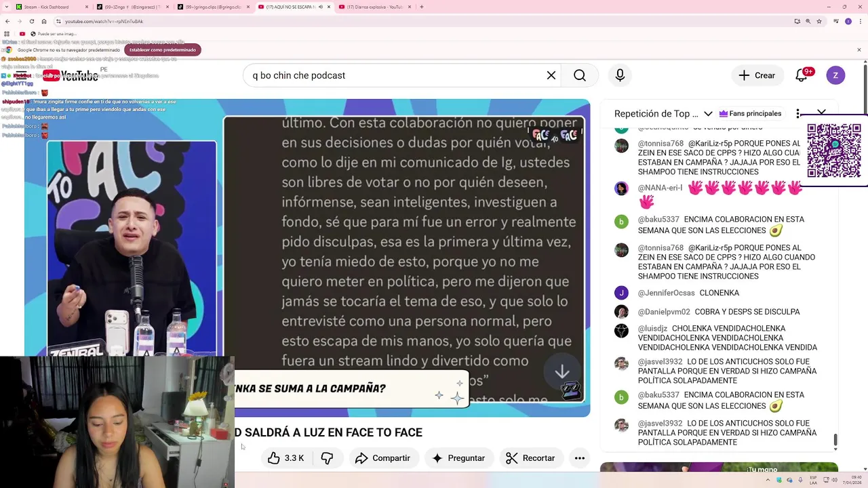Click the Preguntar button
The width and height of the screenshot is (868, 488).
point(458,458)
